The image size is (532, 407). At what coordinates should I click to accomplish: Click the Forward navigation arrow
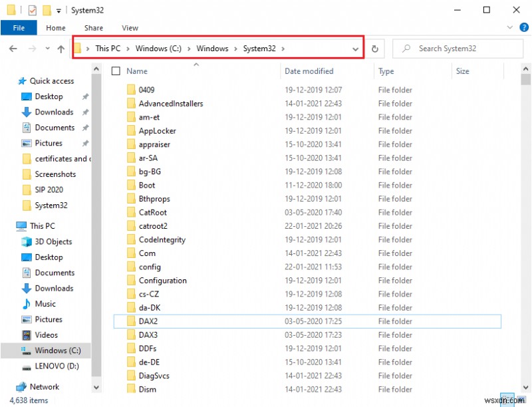pos(32,49)
